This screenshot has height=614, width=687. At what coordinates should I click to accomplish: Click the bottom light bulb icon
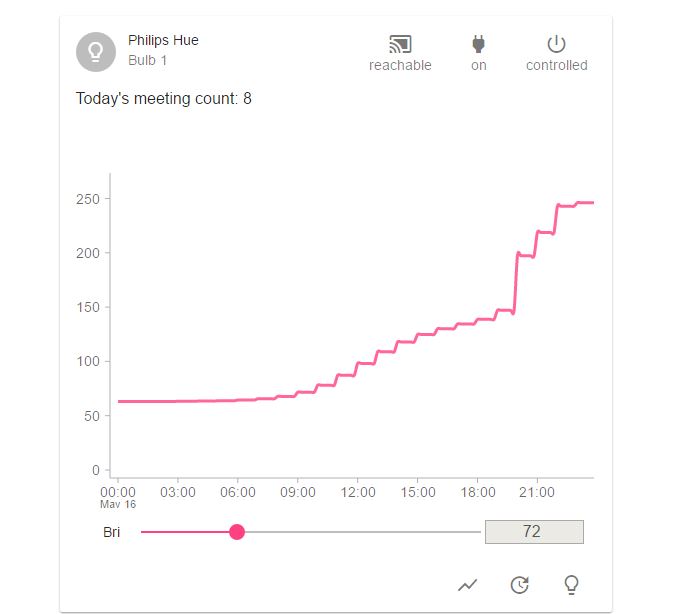(571, 585)
